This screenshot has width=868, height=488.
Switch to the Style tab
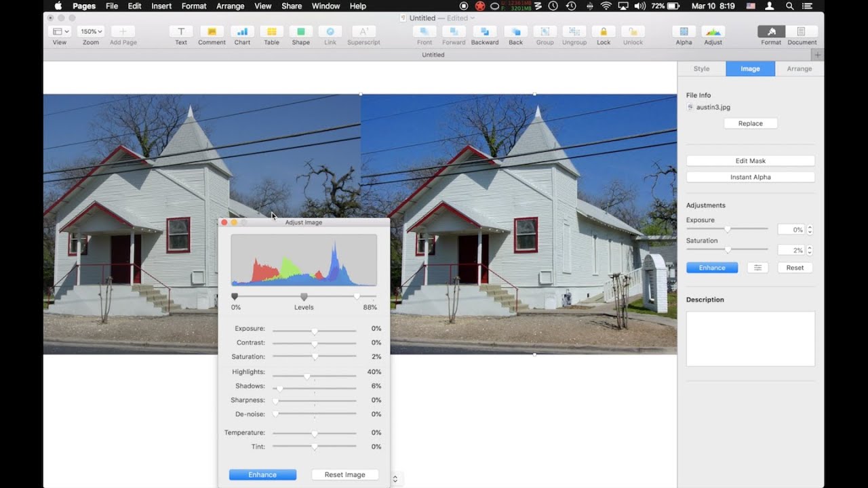click(701, 68)
